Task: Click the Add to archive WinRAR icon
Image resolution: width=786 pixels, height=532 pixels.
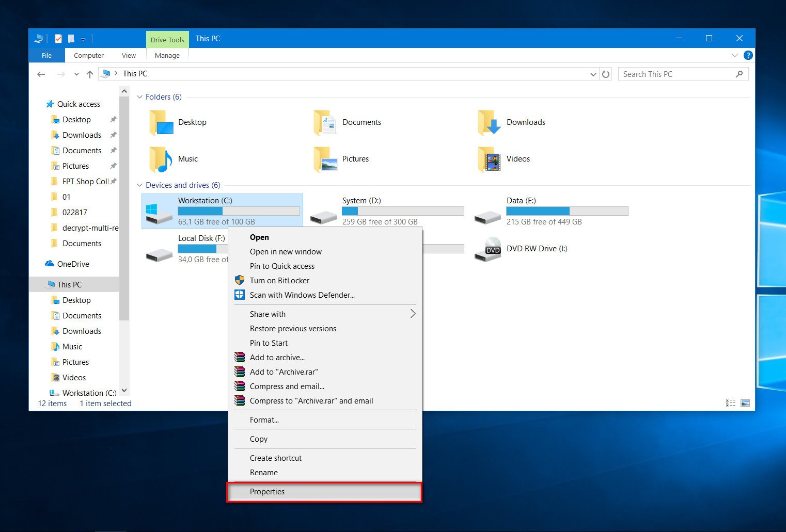Action: 240,357
